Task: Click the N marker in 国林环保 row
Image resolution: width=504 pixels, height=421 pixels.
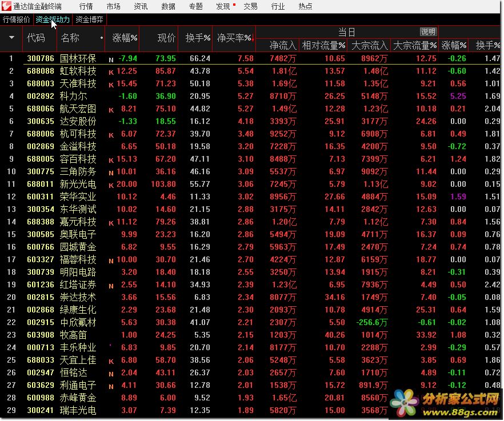Action: [111, 60]
